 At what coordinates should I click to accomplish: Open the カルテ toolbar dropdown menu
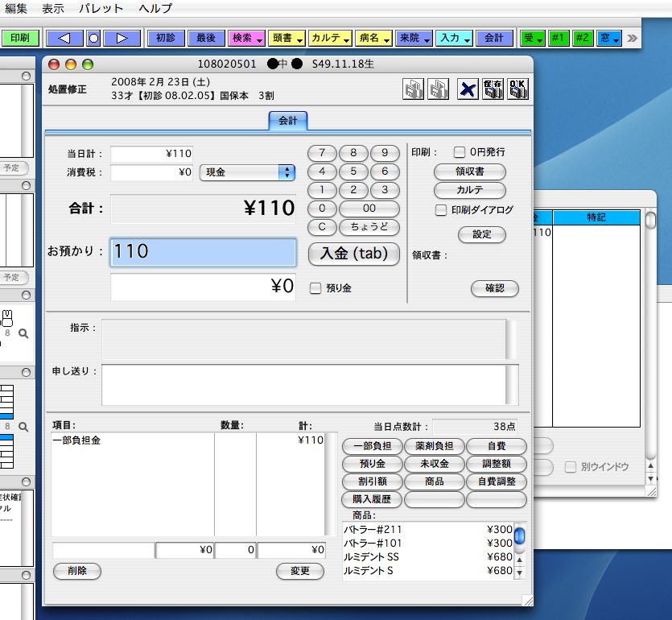pos(330,38)
